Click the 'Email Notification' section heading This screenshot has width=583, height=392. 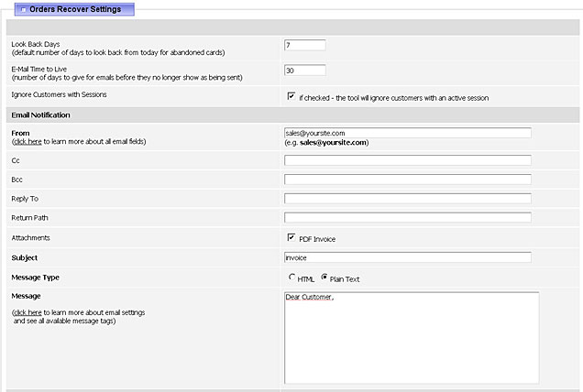(x=40, y=115)
